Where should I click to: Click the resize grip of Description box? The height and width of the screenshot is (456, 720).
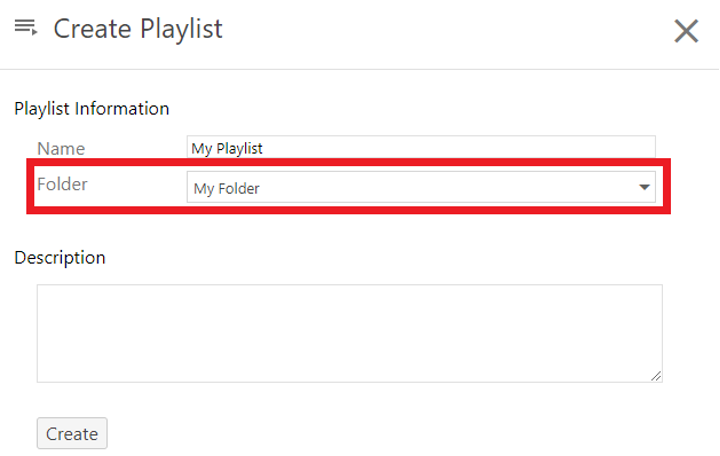[656, 376]
